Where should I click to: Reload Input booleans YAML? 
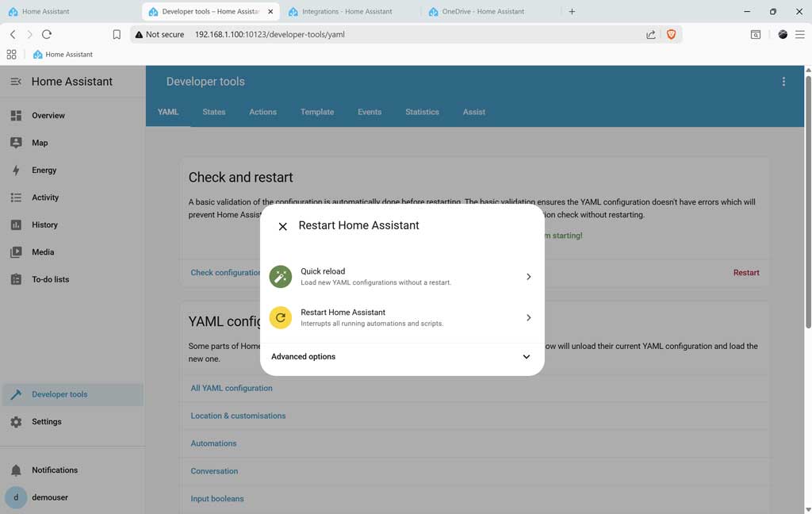click(x=217, y=498)
